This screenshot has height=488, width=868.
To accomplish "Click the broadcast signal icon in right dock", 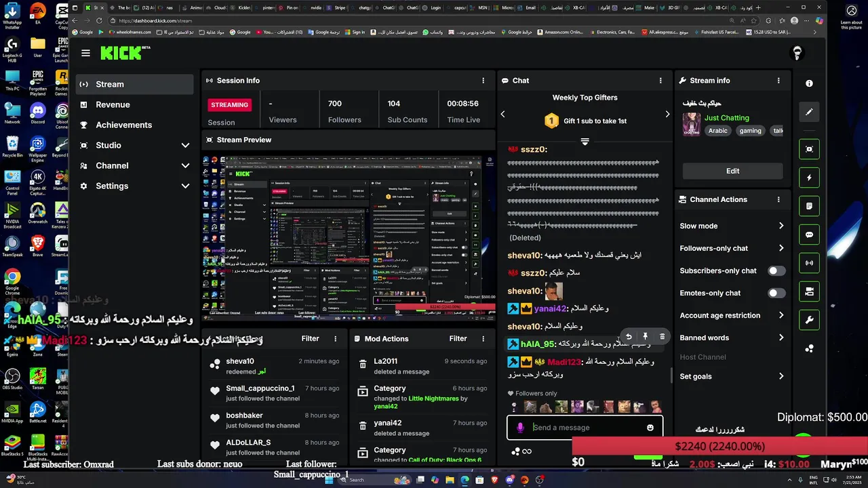I will coord(809,263).
